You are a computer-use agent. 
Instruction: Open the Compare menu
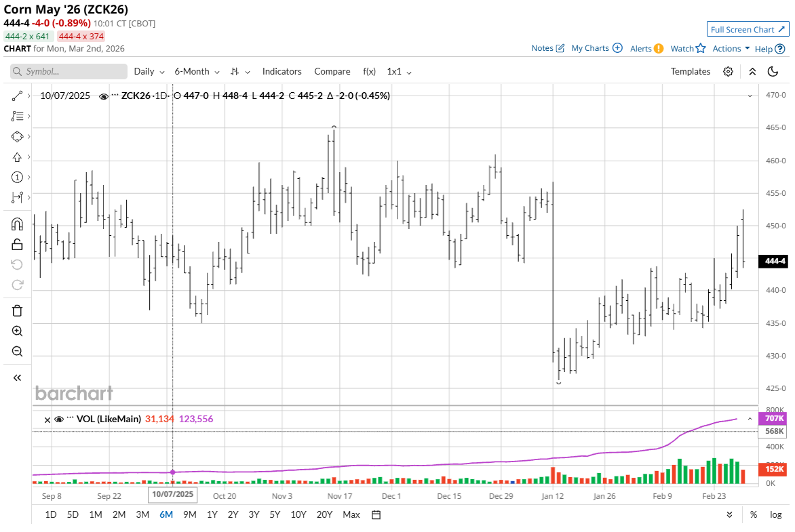332,71
